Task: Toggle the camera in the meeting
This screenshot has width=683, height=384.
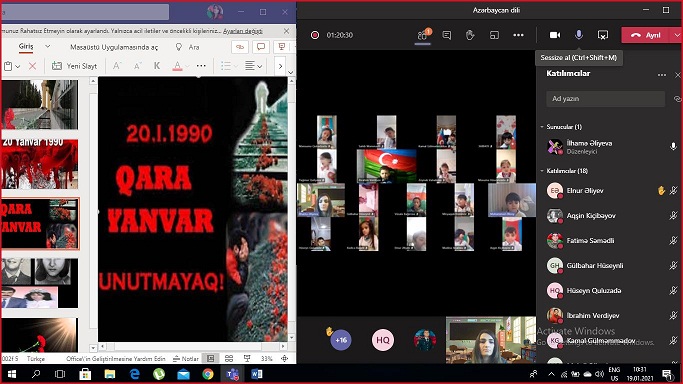Action: (555, 35)
